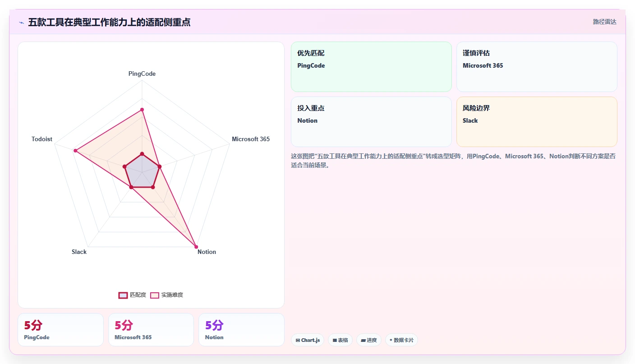Open the 投入重点 Notion card

click(x=371, y=122)
